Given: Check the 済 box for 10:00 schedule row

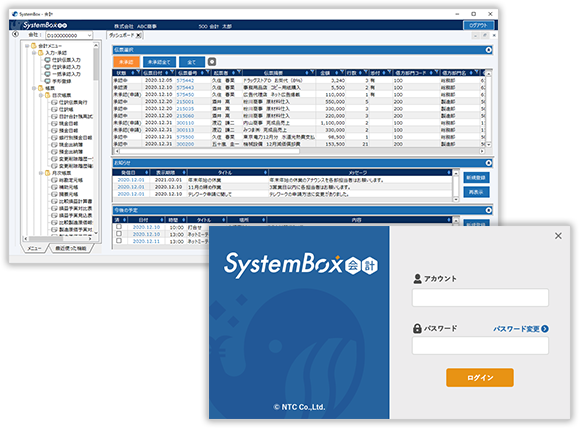Looking at the screenshot, I should pos(119,227).
